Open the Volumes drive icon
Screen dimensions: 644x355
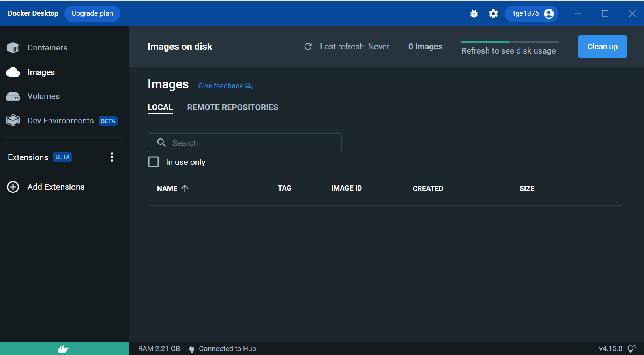point(13,96)
